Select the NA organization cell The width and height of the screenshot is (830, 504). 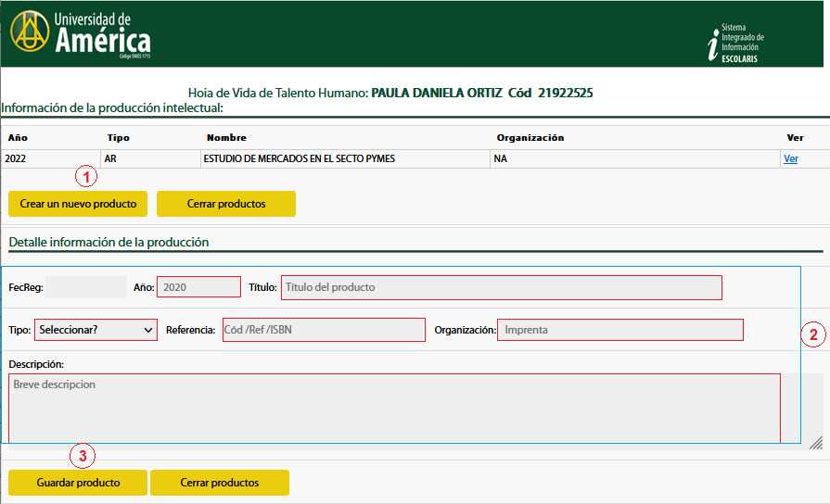pos(634,158)
